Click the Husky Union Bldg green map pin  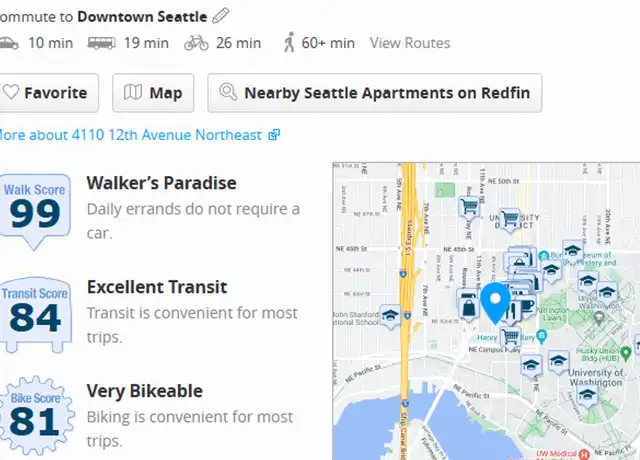click(x=625, y=352)
